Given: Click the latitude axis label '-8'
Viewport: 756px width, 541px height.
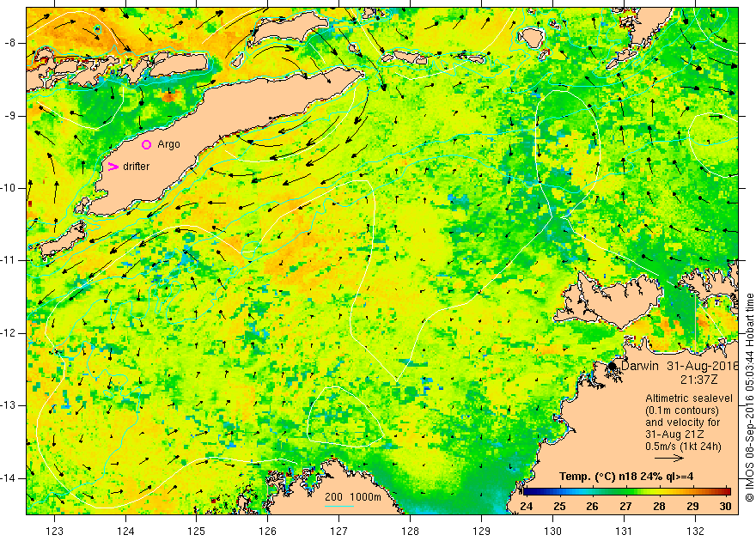Looking at the screenshot, I should tap(11, 43).
